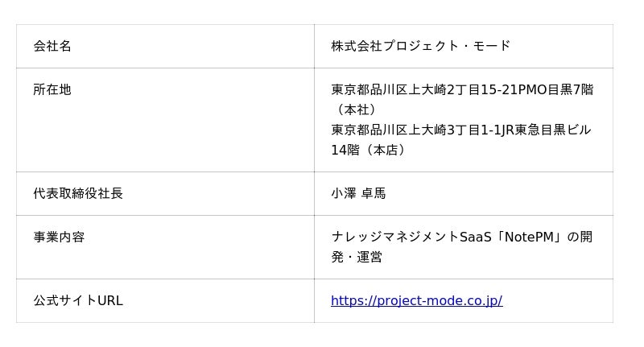644x347 pixels.
Task: Click the word SaaS
Action: point(475,238)
